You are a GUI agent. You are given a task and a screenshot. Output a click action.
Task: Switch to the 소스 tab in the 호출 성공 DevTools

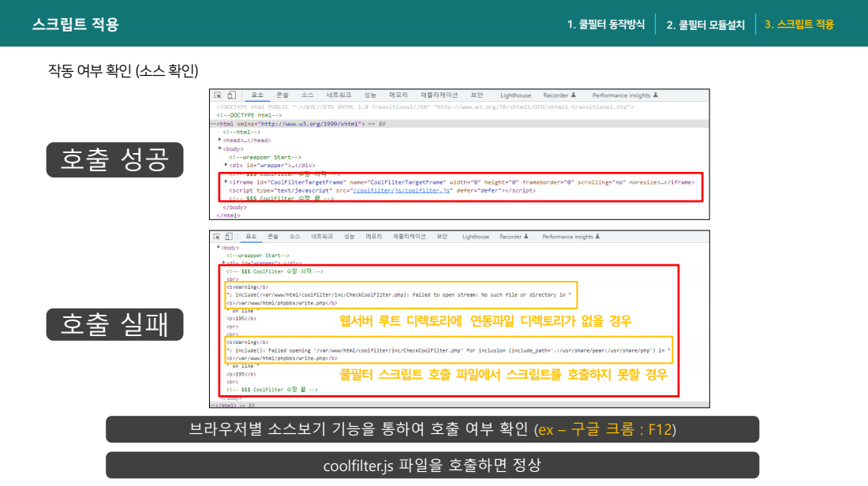tap(307, 95)
